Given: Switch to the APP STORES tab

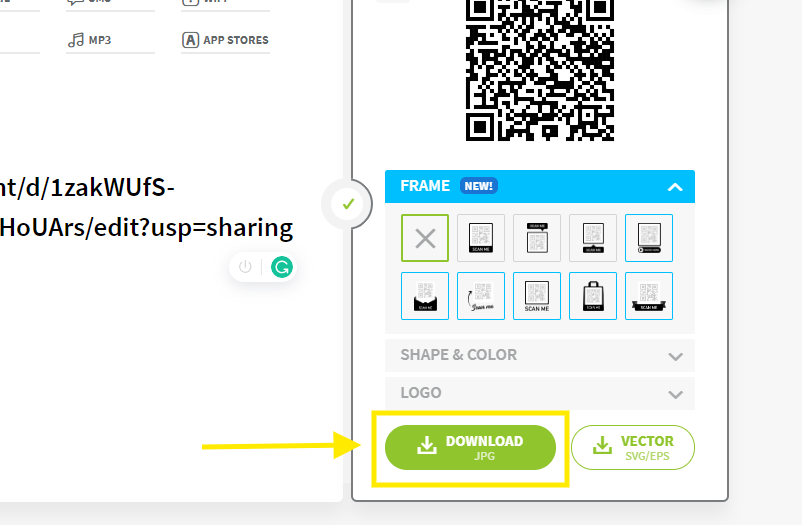Looking at the screenshot, I should coord(226,40).
